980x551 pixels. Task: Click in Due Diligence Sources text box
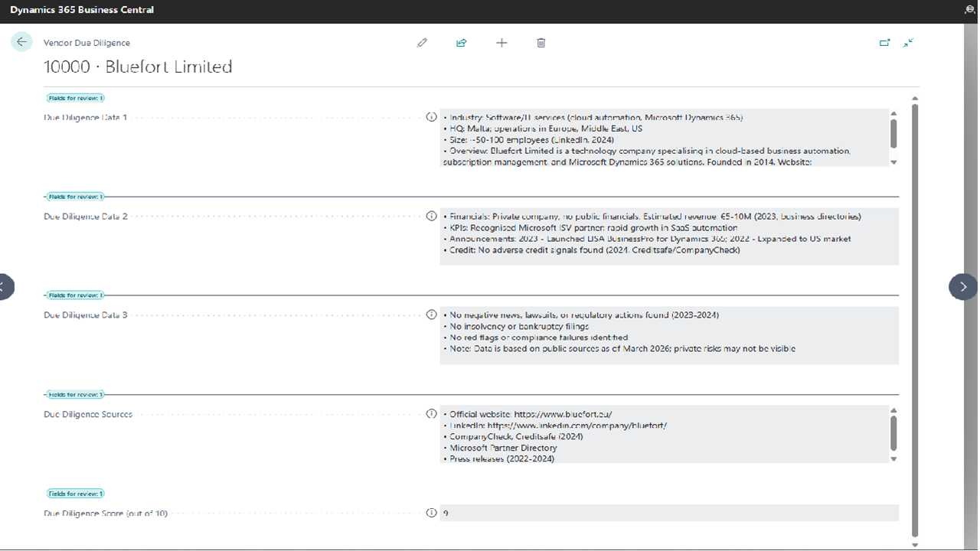click(x=665, y=434)
